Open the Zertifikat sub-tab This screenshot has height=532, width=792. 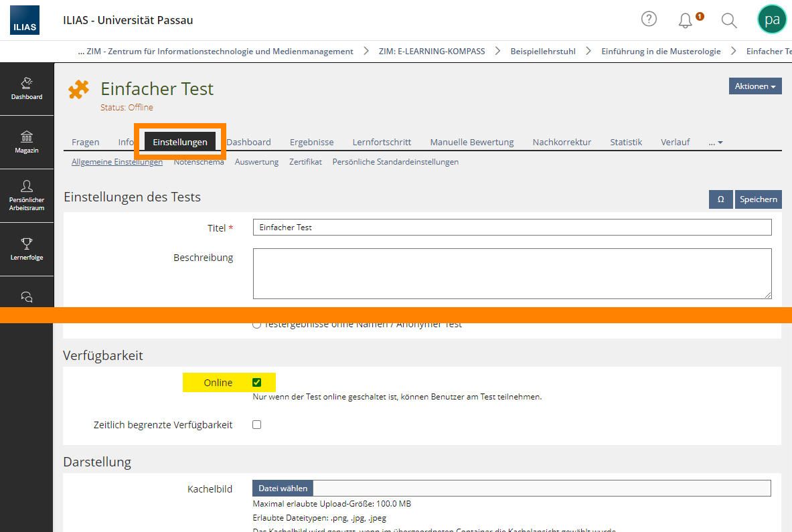coord(305,161)
